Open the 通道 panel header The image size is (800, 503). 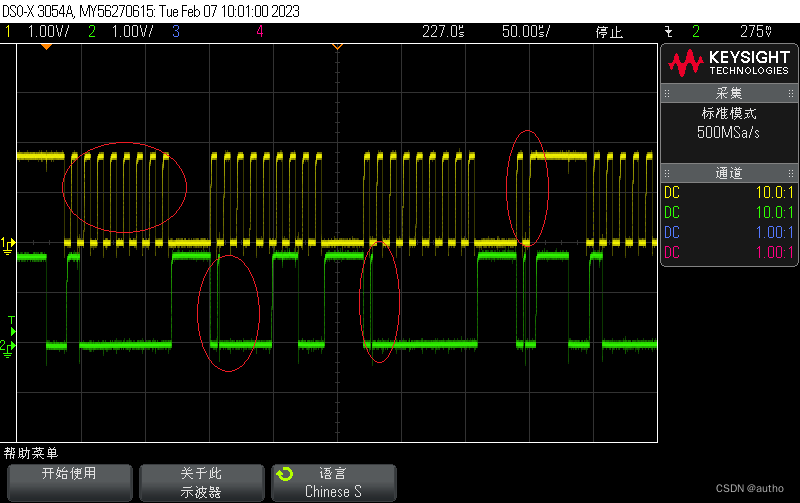click(729, 173)
